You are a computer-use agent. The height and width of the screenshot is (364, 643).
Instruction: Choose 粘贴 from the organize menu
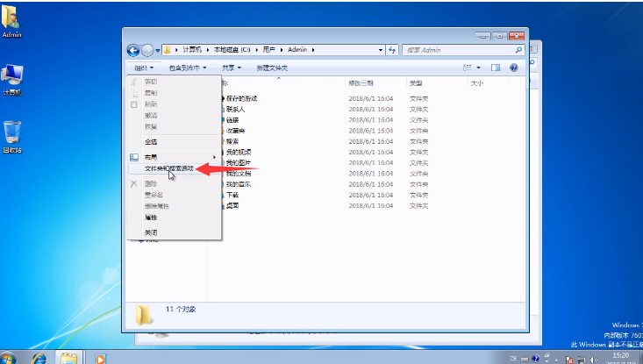[175, 104]
